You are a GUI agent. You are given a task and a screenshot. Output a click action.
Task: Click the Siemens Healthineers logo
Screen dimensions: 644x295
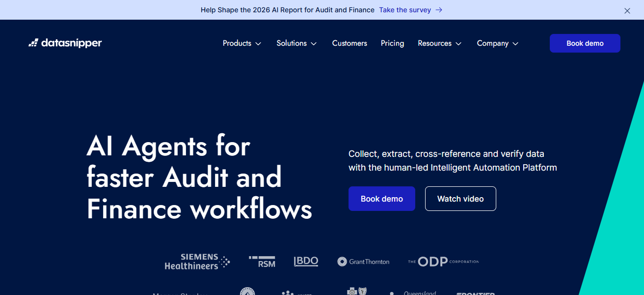197,262
